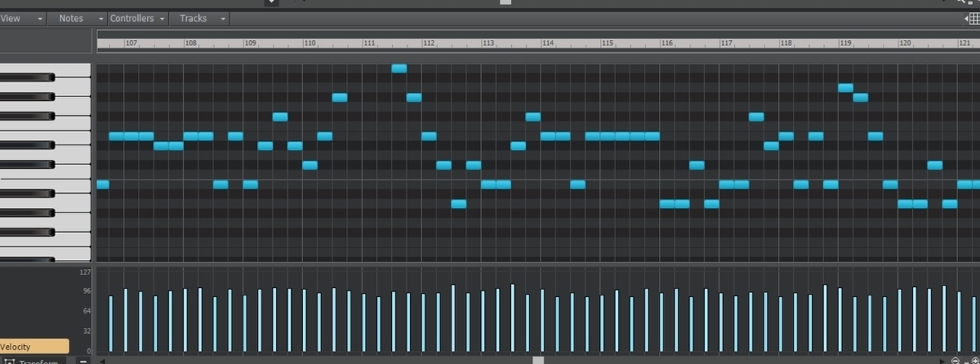Click measure 109 on the ruler
Screen dimensions: 980x364
click(x=250, y=43)
